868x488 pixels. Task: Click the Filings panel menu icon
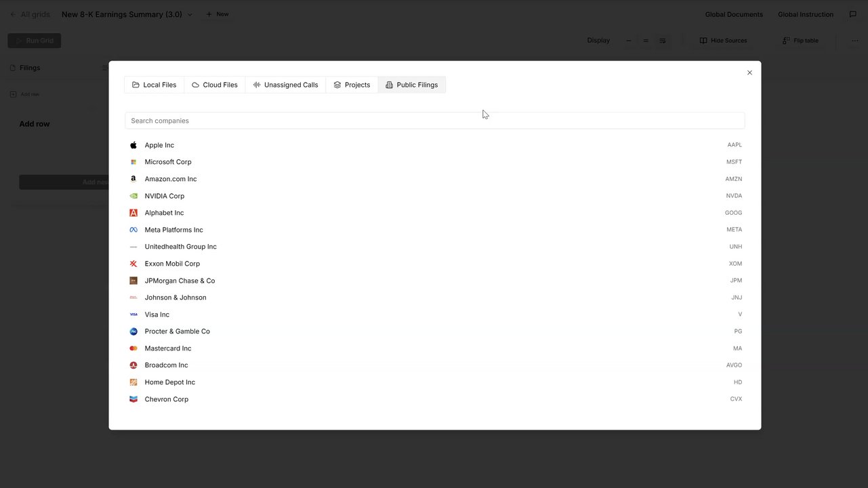click(105, 68)
